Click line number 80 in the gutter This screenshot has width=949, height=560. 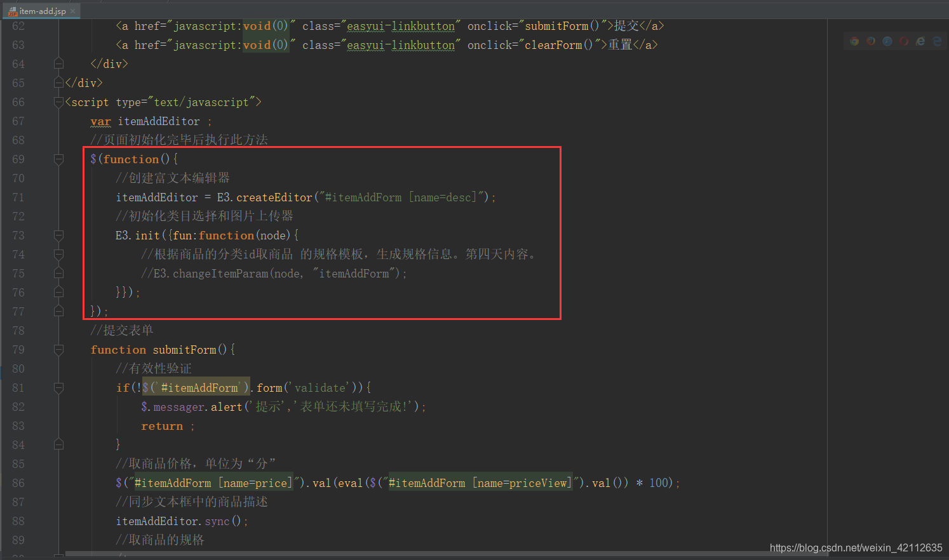pos(18,369)
